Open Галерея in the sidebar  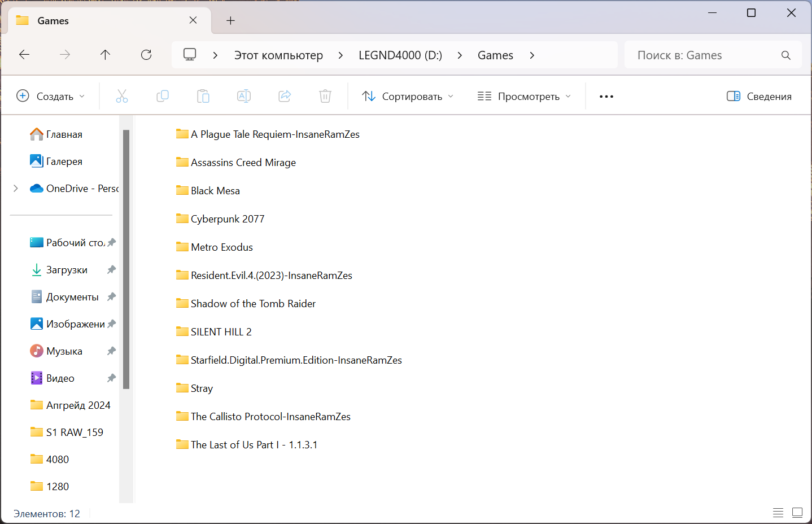[x=56, y=161]
